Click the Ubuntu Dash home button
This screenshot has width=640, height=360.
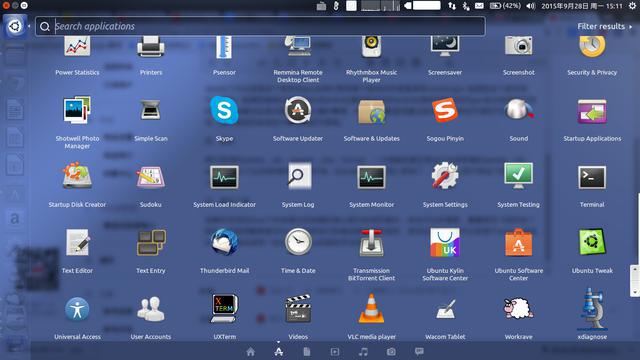[15, 26]
